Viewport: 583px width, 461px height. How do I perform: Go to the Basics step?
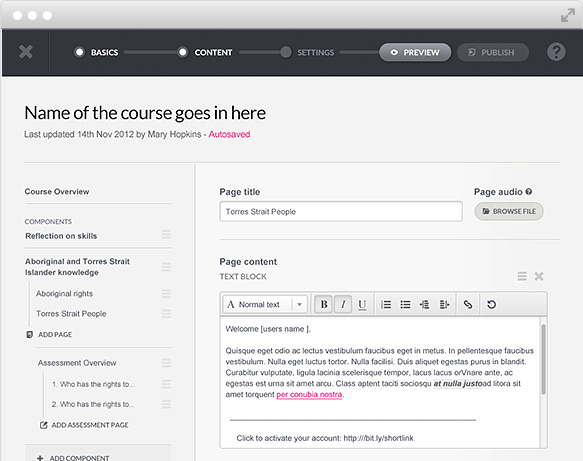point(96,52)
